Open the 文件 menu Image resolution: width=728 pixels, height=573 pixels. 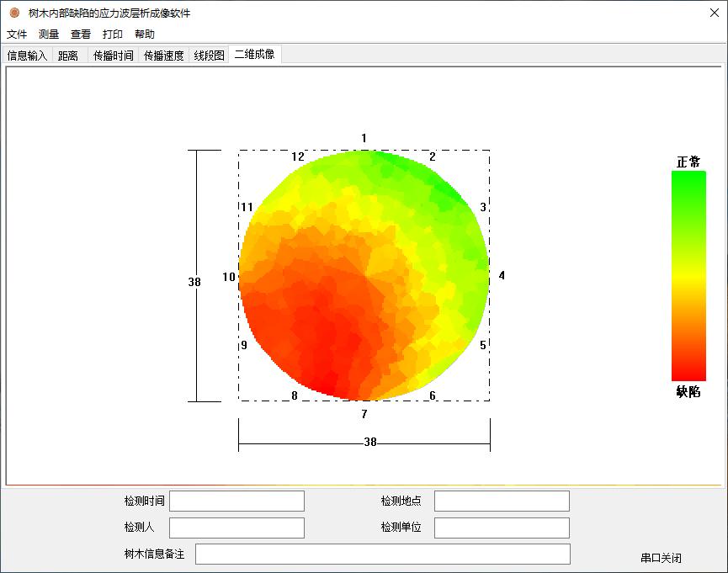[x=17, y=34]
